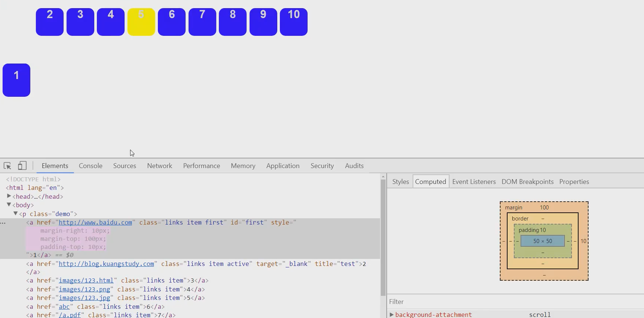This screenshot has width=644, height=318.
Task: Open the Event Listeners sidebar tab
Action: click(474, 182)
